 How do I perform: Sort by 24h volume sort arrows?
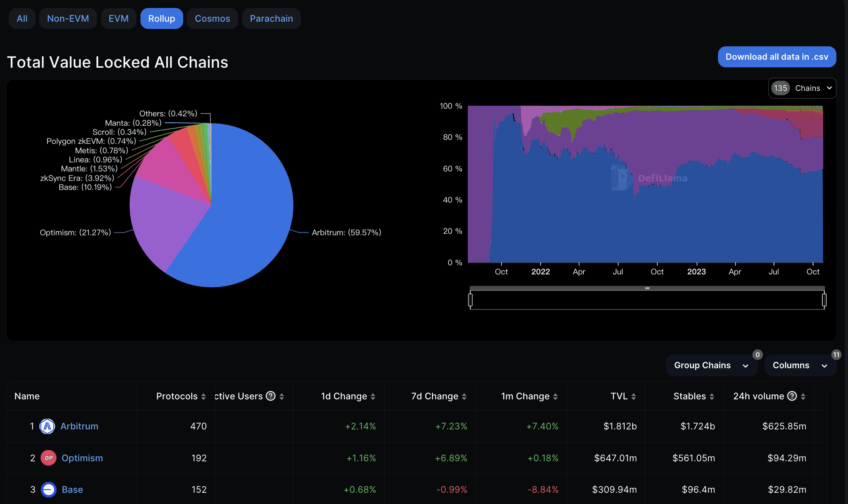tap(803, 397)
